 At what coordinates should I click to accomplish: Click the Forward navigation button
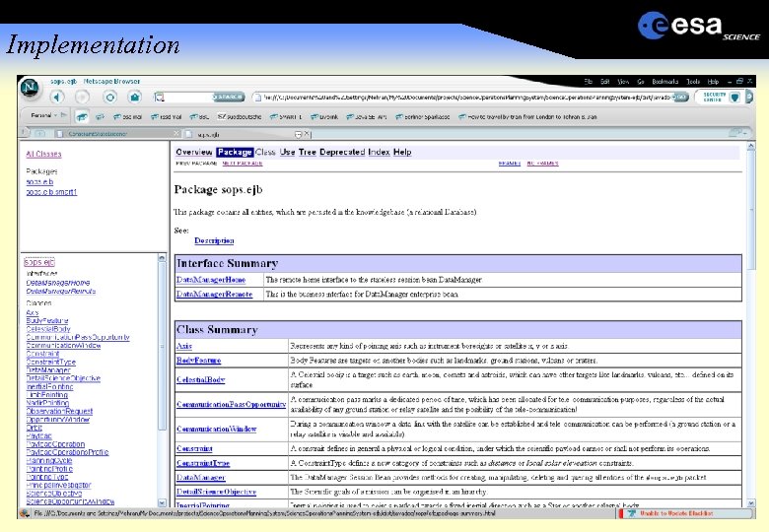(82, 97)
